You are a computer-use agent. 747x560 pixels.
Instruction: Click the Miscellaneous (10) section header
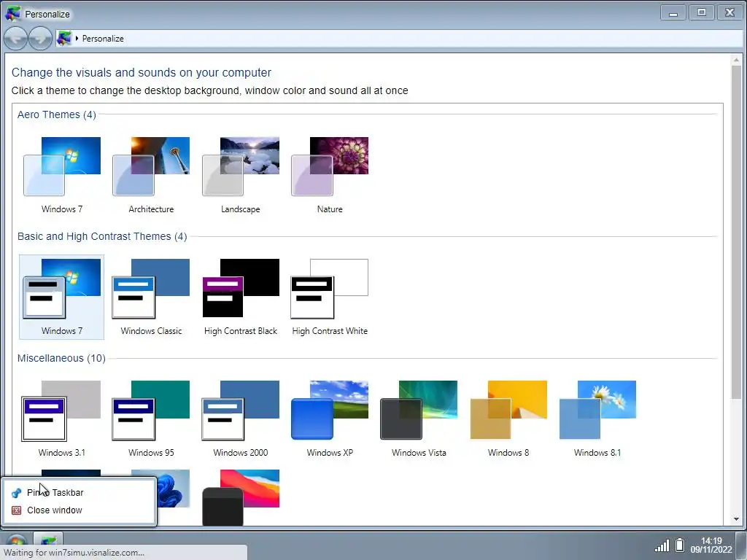[61, 358]
